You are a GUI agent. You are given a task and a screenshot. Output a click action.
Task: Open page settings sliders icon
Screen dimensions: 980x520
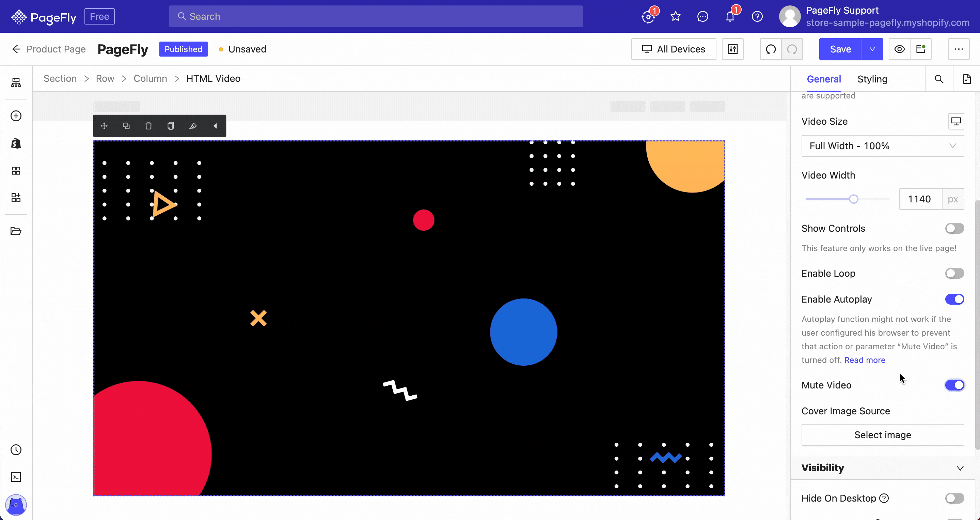click(733, 49)
